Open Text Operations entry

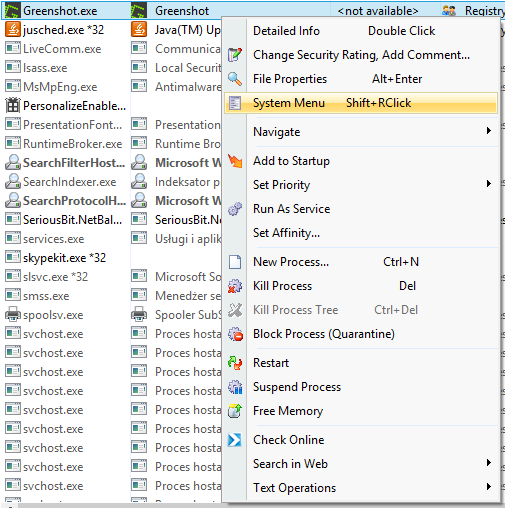pos(361,488)
